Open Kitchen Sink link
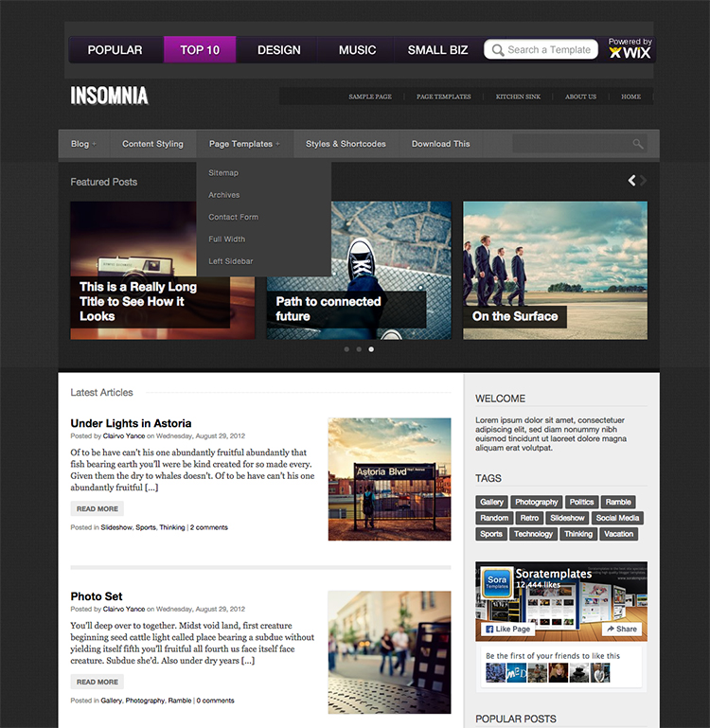Screen dimensions: 710x728 [x=518, y=97]
